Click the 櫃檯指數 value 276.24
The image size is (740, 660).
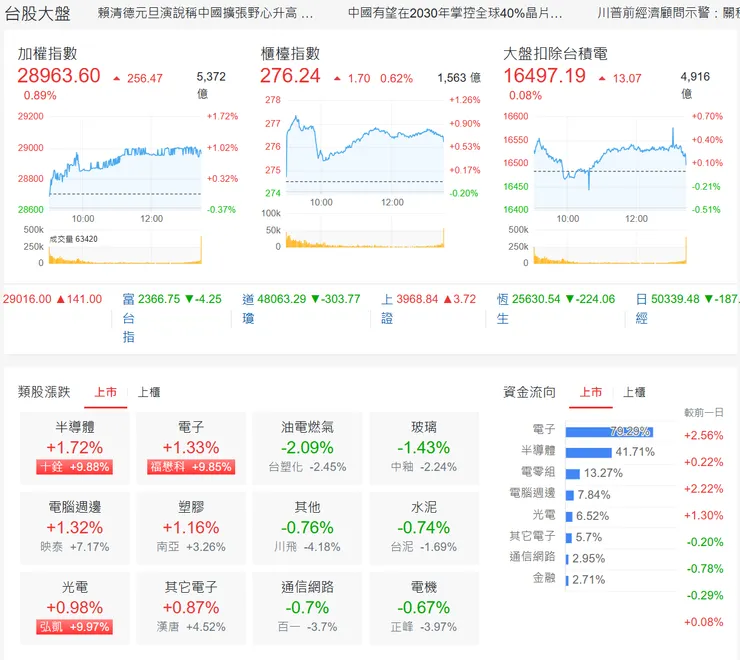[290, 76]
